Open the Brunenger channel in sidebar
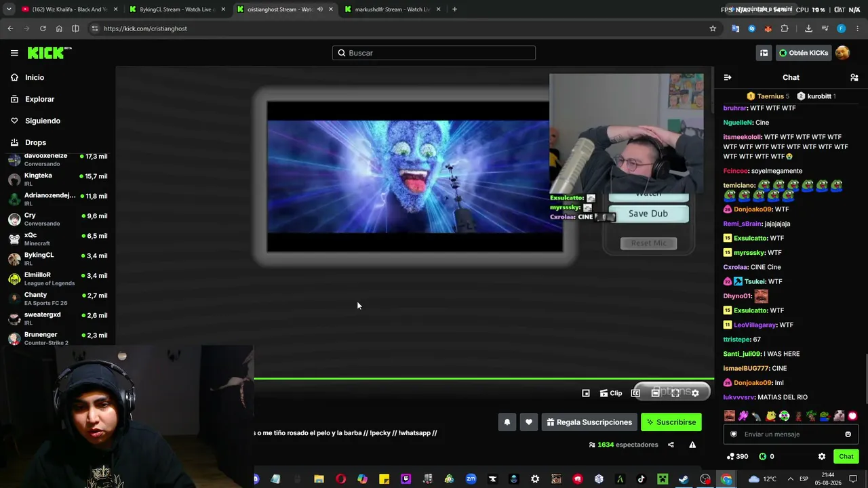The width and height of the screenshot is (868, 488). 58,338
